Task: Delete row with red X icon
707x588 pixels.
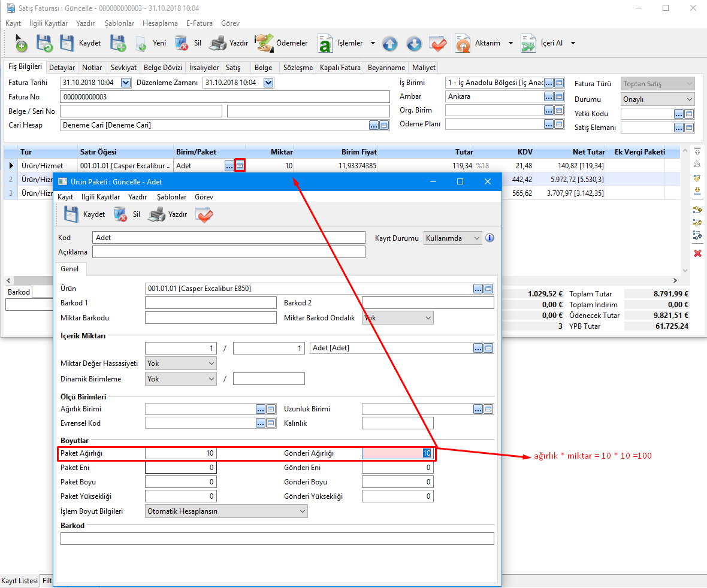Action: (x=697, y=254)
